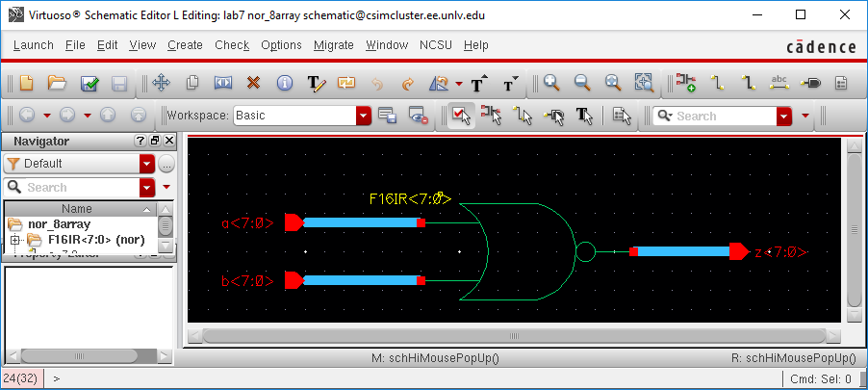Click the Check and Save icon
The width and height of the screenshot is (868, 390).
coord(89,84)
